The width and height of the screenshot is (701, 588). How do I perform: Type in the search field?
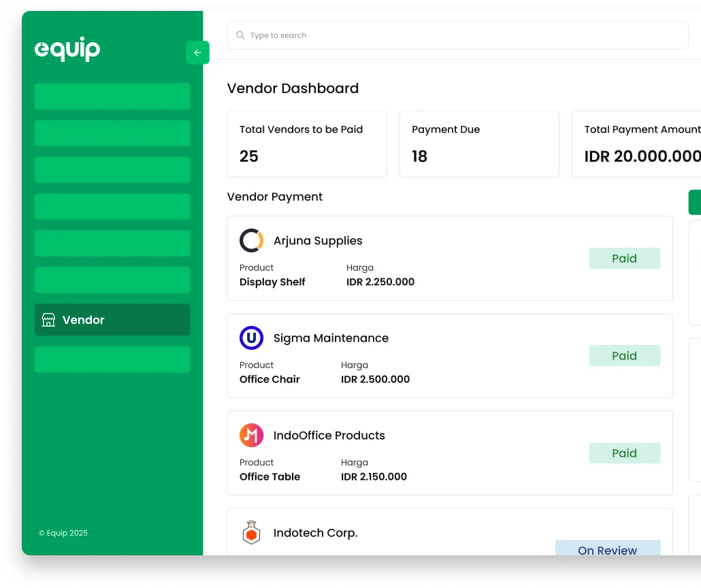[x=463, y=35]
